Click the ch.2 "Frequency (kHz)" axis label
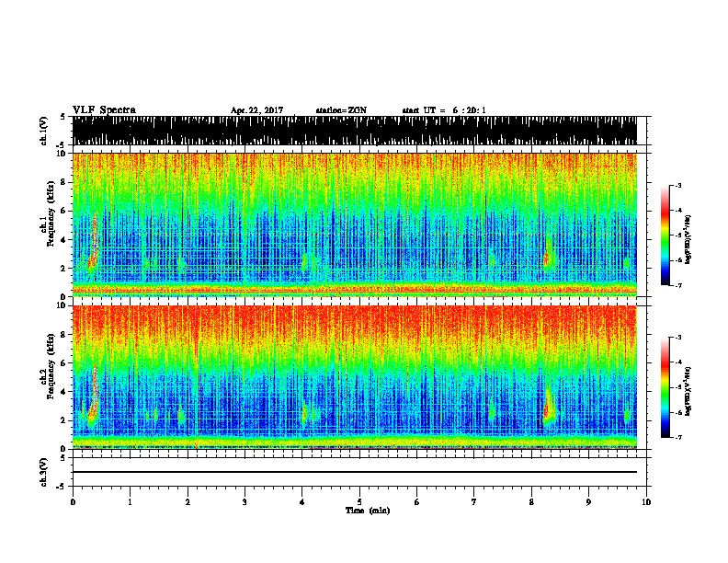 pyautogui.click(x=51, y=368)
